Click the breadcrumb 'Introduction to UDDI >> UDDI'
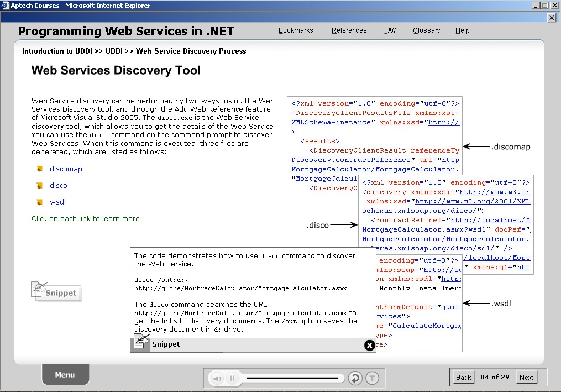 click(72, 51)
